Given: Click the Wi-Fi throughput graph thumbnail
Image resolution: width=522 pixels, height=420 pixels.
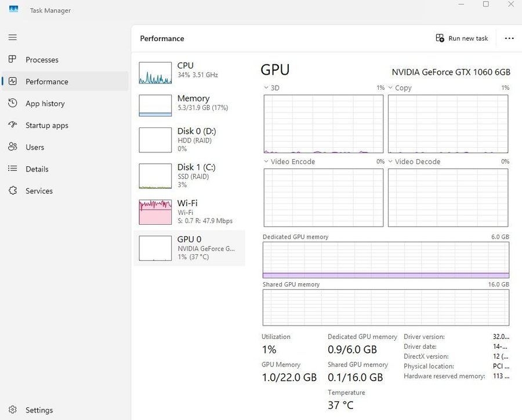Looking at the screenshot, I should coord(155,212).
